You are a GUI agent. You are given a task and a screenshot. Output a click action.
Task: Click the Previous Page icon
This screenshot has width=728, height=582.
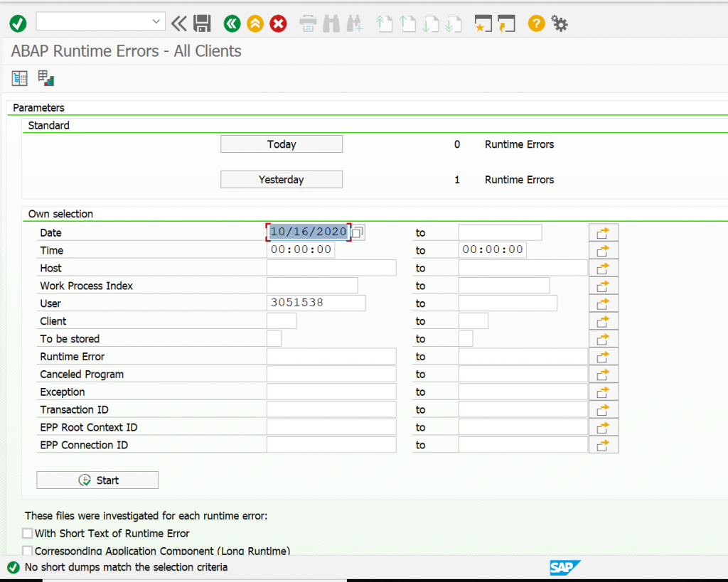pos(407,23)
